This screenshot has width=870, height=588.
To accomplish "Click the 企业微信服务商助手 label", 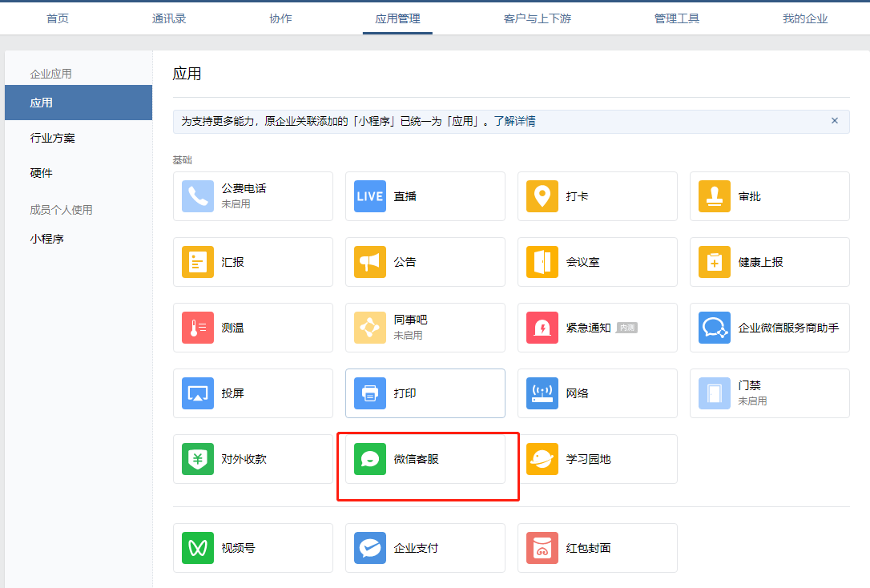I will 788,328.
